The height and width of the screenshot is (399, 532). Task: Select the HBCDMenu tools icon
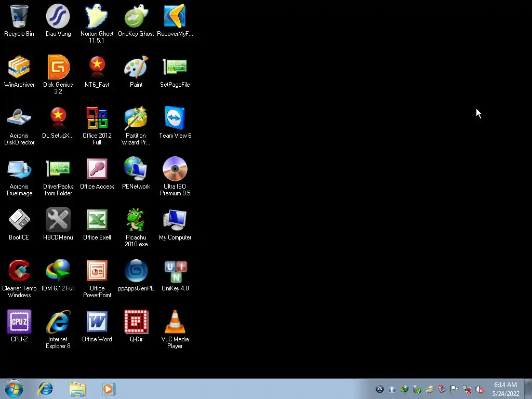58,224
